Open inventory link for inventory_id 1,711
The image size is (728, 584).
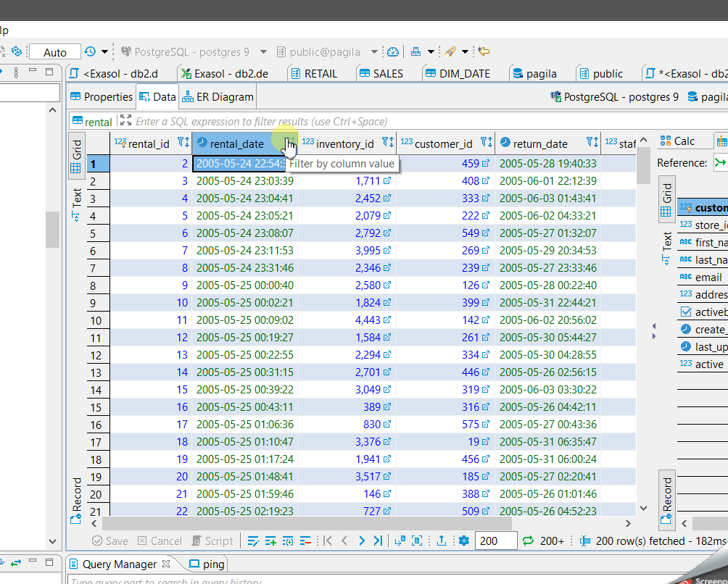[x=386, y=181]
